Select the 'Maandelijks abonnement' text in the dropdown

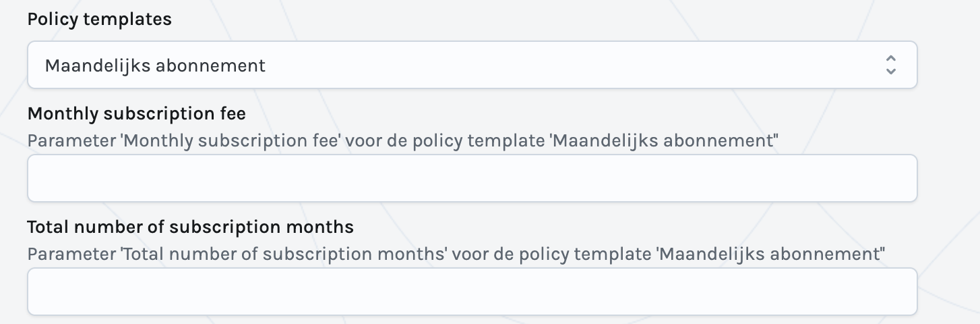(155, 65)
